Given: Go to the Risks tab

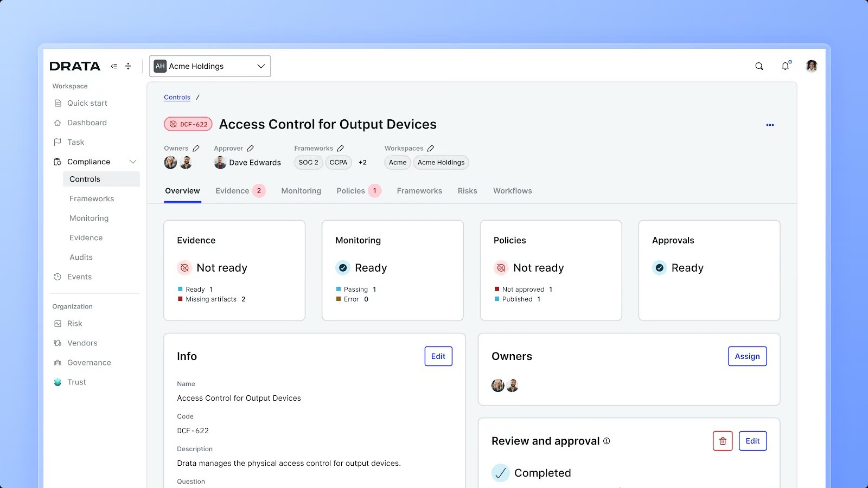Looking at the screenshot, I should [x=468, y=191].
